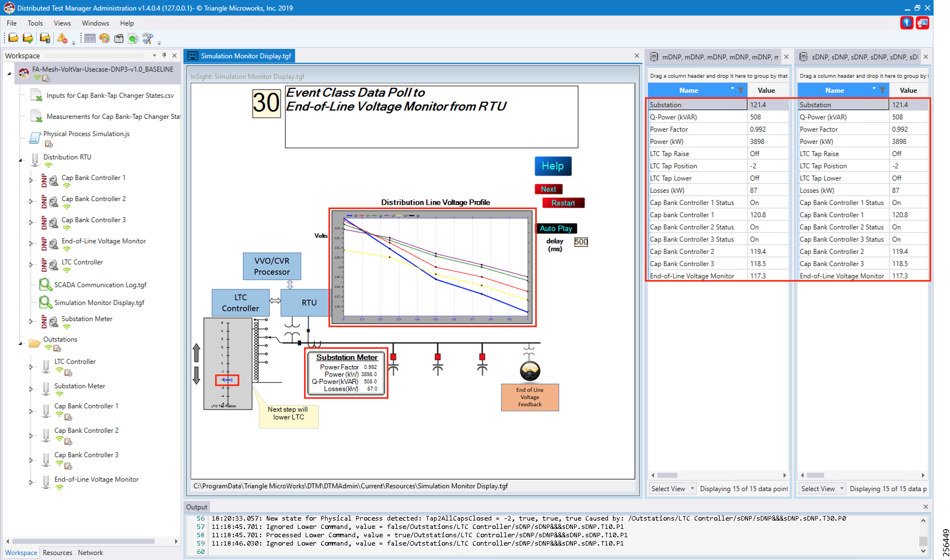The width and height of the screenshot is (950, 560).
Task: Collapse the Distribution RTU tree node
Action: click(20, 160)
